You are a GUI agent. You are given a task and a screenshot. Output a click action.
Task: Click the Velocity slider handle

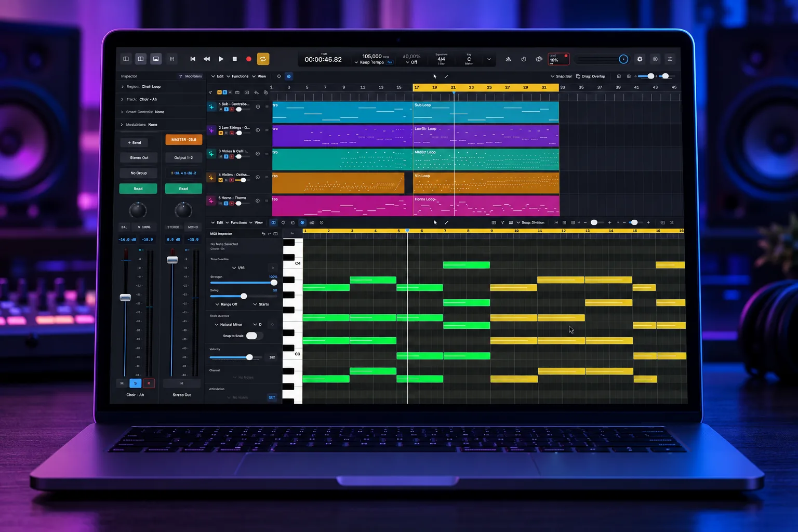[249, 357]
